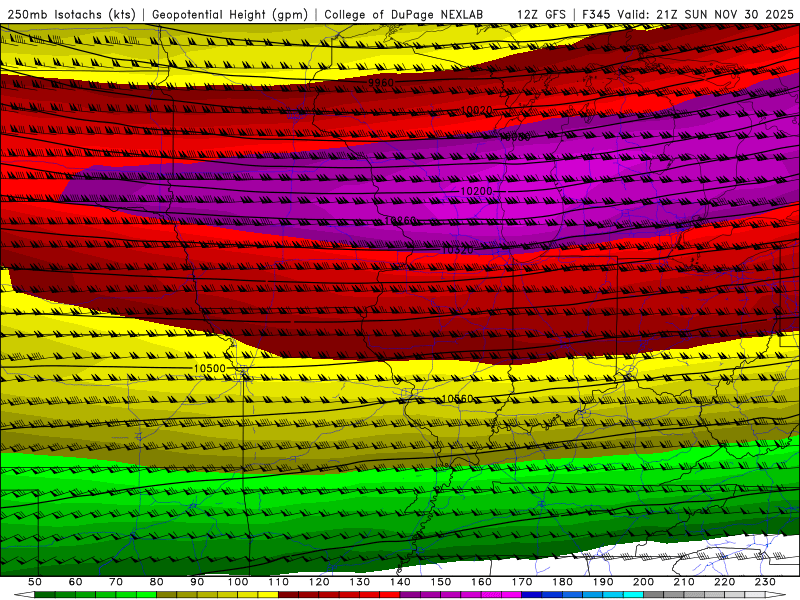Click the "12Z GFS" model run label
This screenshot has width=800, height=600.
pos(541,15)
